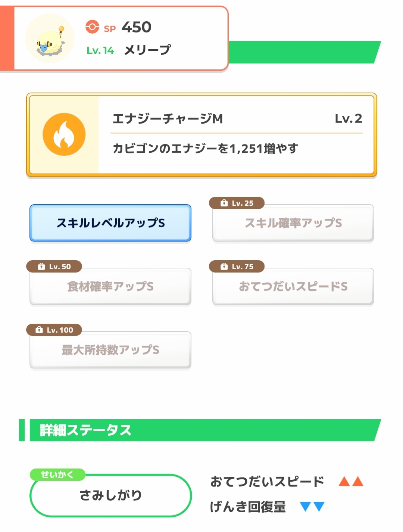Image resolution: width=403 pixels, height=532 pixels.
Task: Tap the さみしがり nature button
Action: pos(110,495)
